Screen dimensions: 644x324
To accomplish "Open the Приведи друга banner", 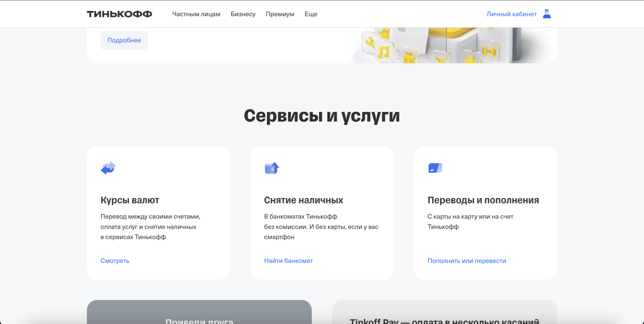I will [199, 312].
